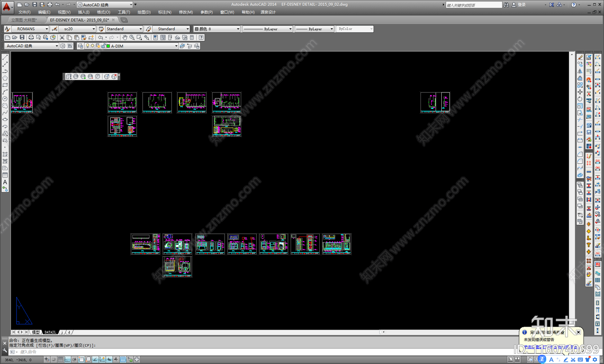Open the sc20 dimension style dropdown
This screenshot has width=604, height=364.
click(77, 29)
